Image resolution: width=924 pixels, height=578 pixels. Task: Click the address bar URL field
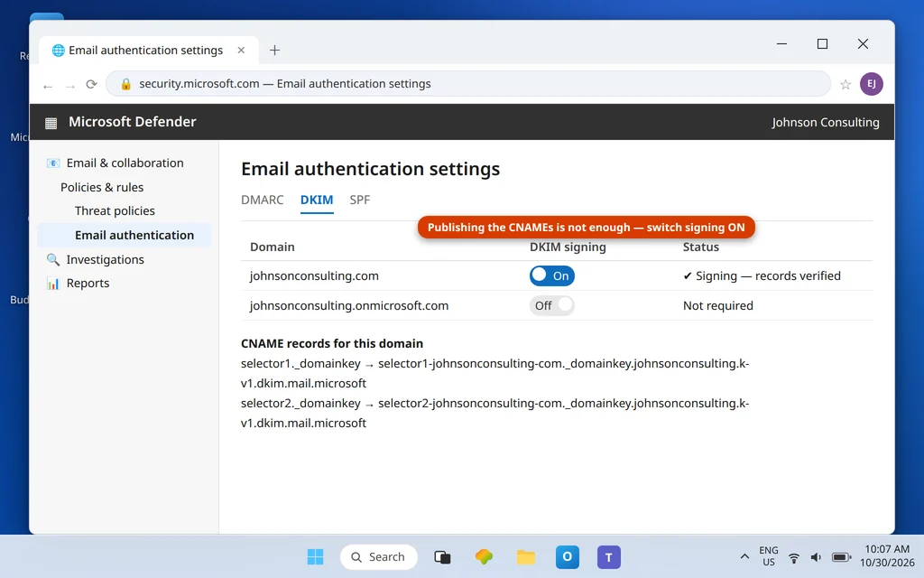pyautogui.click(x=468, y=84)
